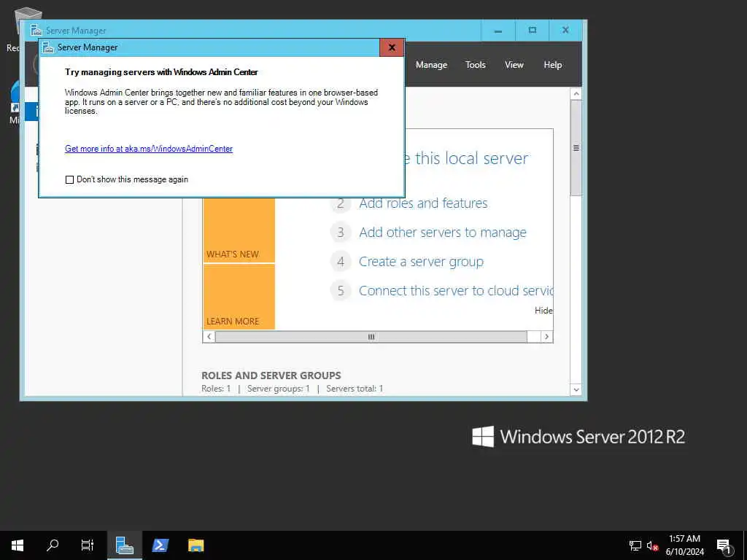
Task: Click Add other servers to manage
Action: tap(443, 233)
